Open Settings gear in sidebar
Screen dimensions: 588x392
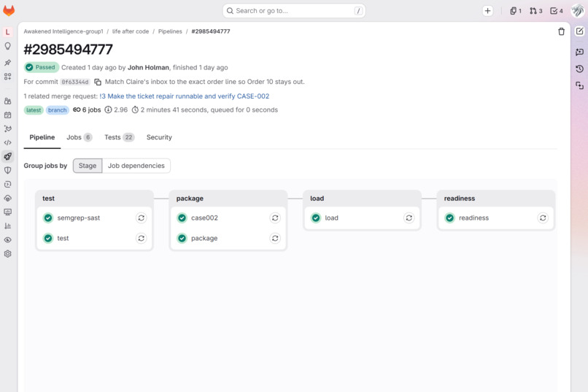click(7, 253)
